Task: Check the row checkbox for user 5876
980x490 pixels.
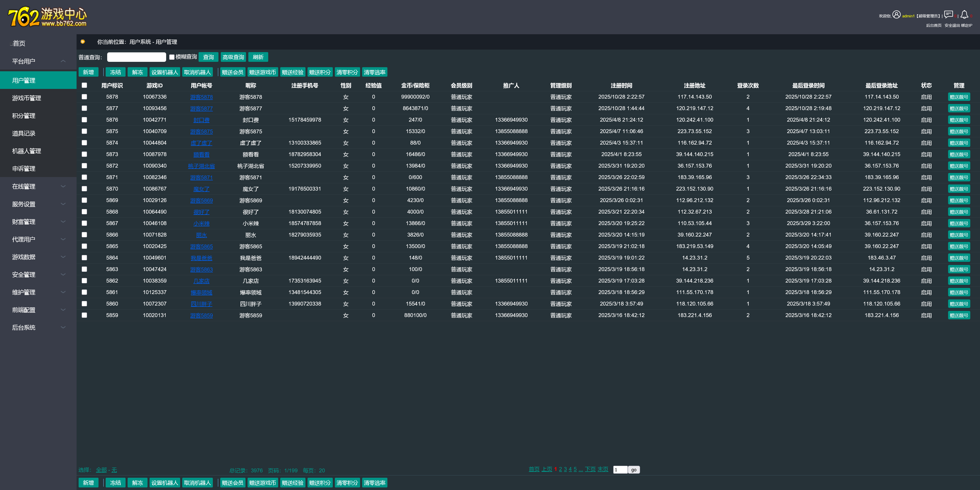Action: 84,120
